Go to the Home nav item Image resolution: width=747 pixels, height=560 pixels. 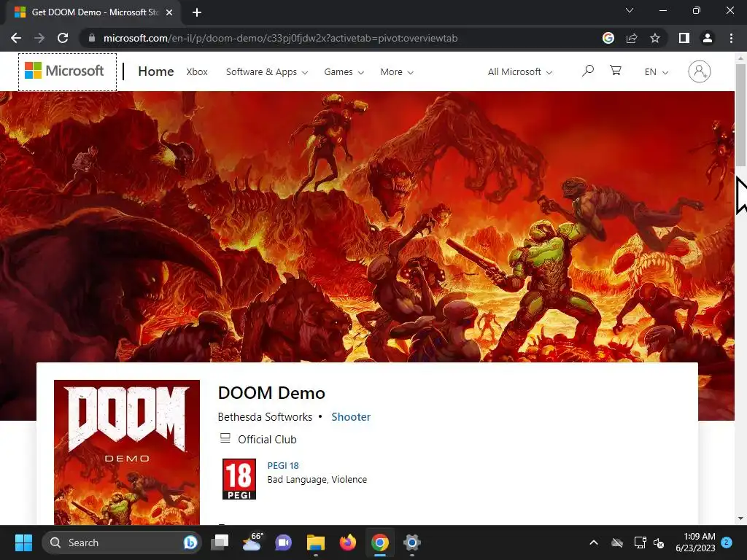156,71
